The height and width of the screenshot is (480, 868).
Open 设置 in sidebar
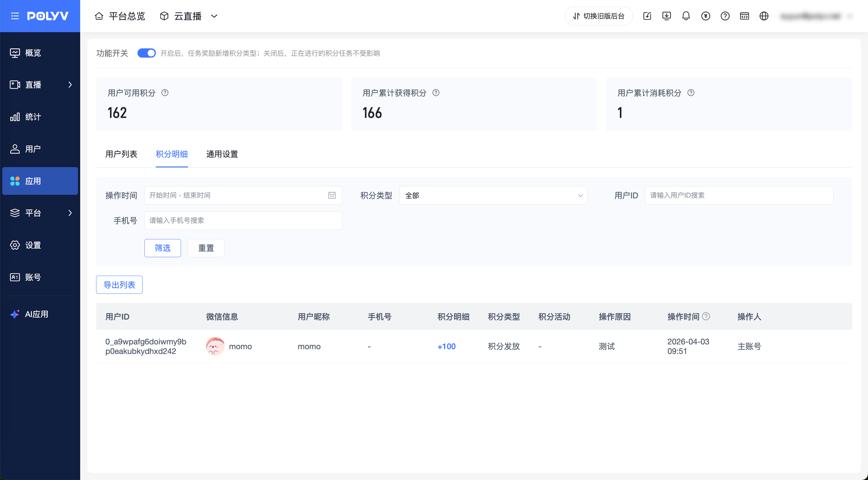pos(40,245)
